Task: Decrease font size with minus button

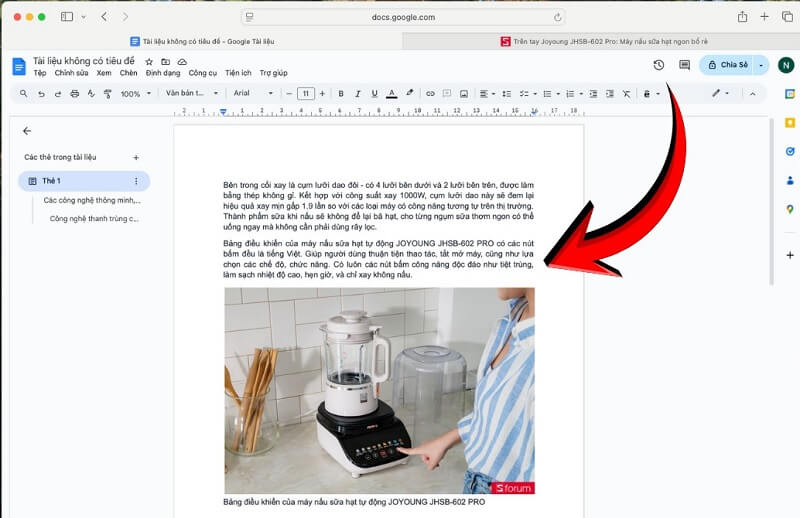Action: [289, 94]
